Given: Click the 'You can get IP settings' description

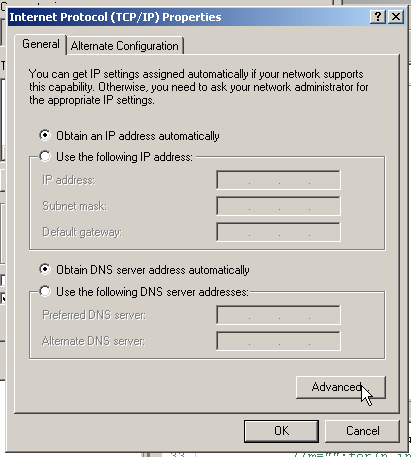Looking at the screenshot, I should point(199,87).
